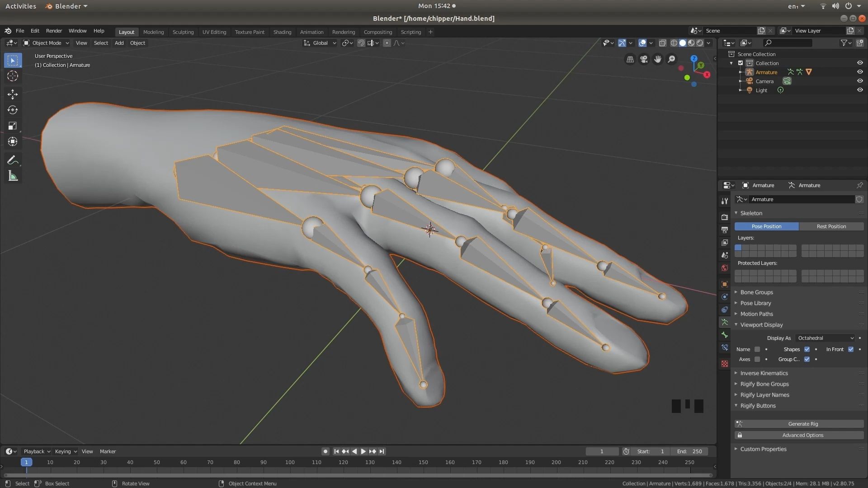Expand the Bone Groups panel
The height and width of the screenshot is (488, 868).
click(756, 292)
